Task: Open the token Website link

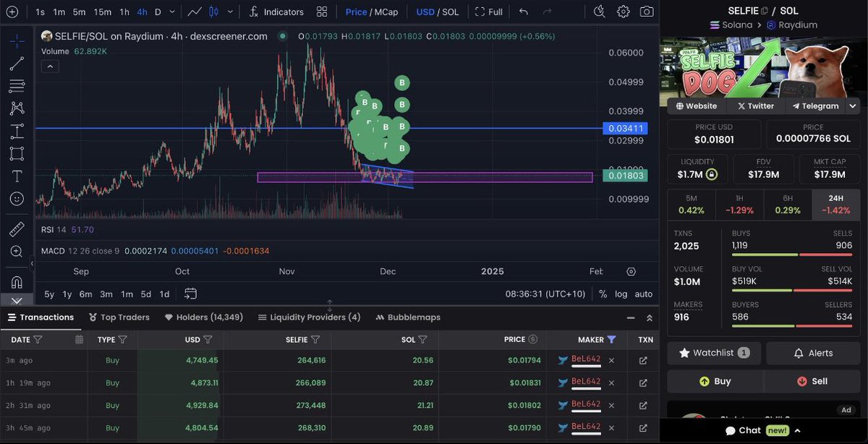Action: [x=697, y=106]
